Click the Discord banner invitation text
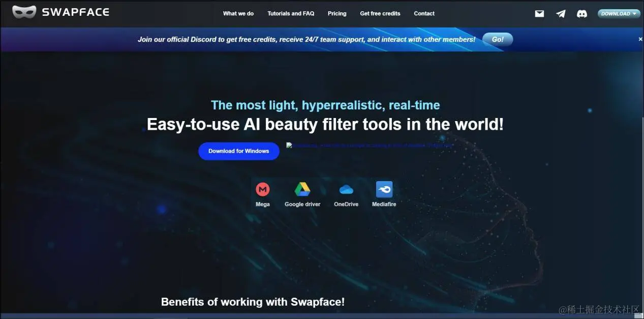The height and width of the screenshot is (319, 644). pos(306,40)
